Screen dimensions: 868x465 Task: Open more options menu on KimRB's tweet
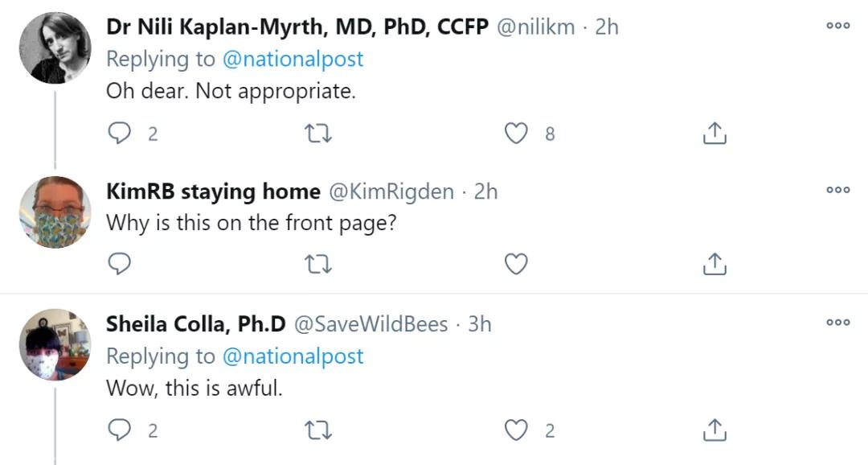pos(837,191)
